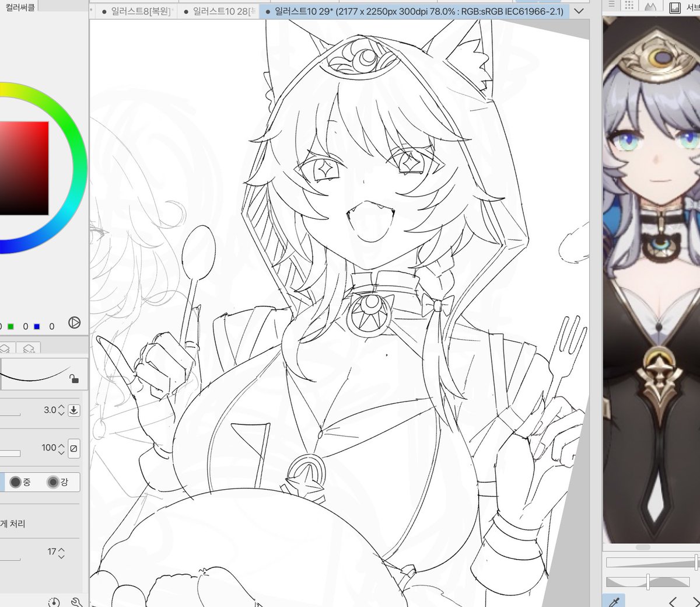The height and width of the screenshot is (607, 700).
Task: Toggle the HSV/RGB color space switch icon
Action: pyautogui.click(x=74, y=322)
